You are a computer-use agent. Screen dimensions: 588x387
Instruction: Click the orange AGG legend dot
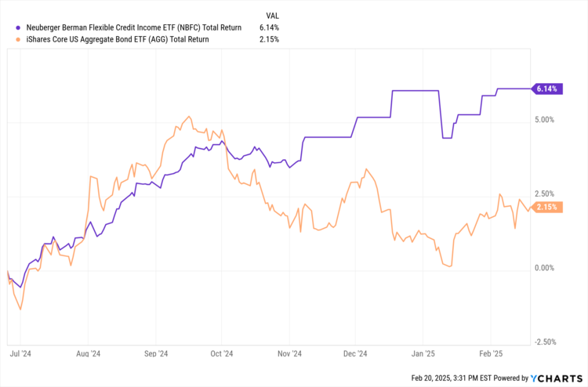click(x=9, y=39)
